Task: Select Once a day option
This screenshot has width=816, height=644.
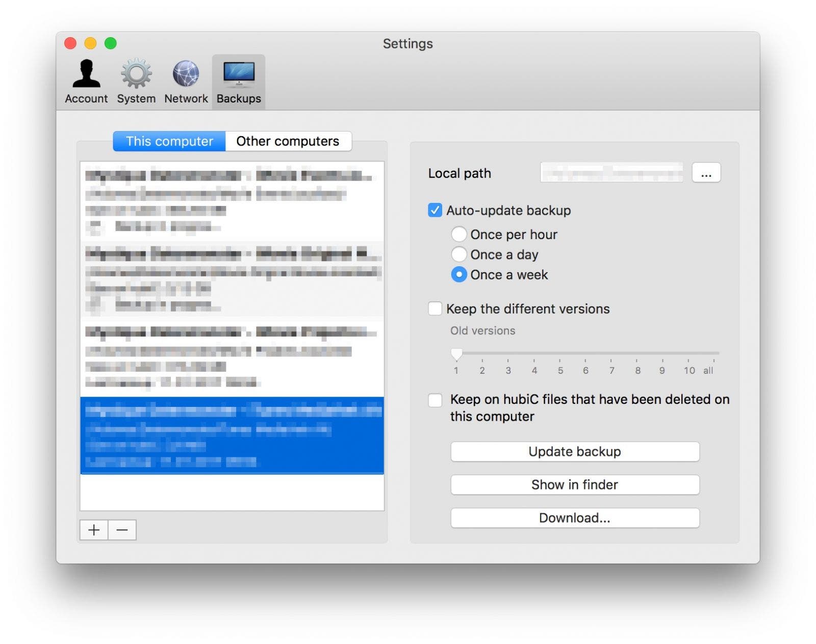Action: (x=459, y=254)
